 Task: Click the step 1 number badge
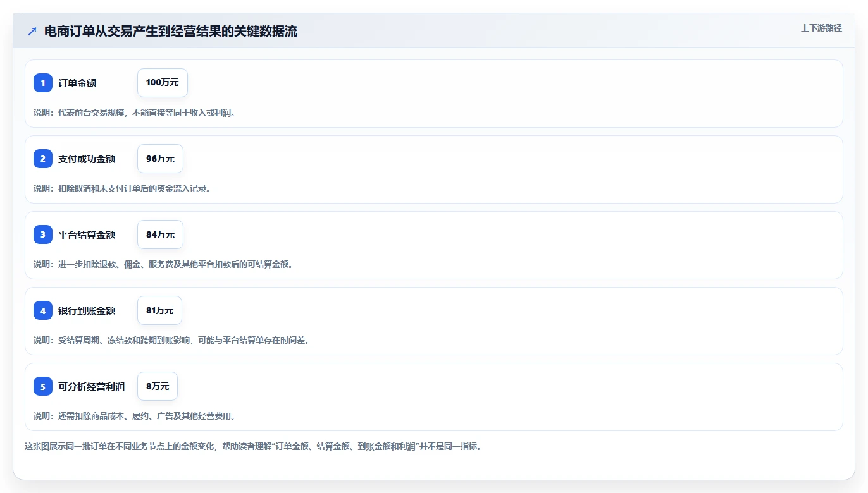point(43,83)
